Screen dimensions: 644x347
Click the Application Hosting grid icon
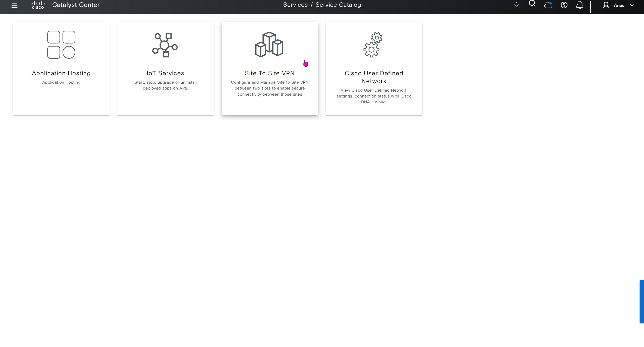(61, 45)
